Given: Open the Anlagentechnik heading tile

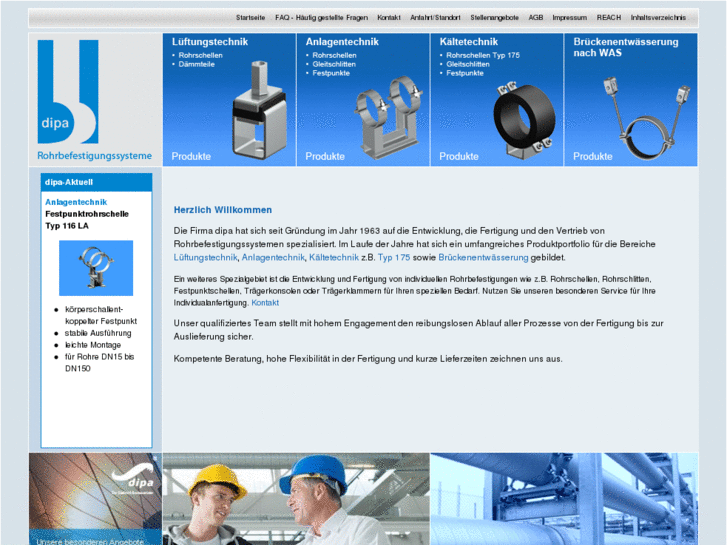Looking at the screenshot, I should 342,42.
